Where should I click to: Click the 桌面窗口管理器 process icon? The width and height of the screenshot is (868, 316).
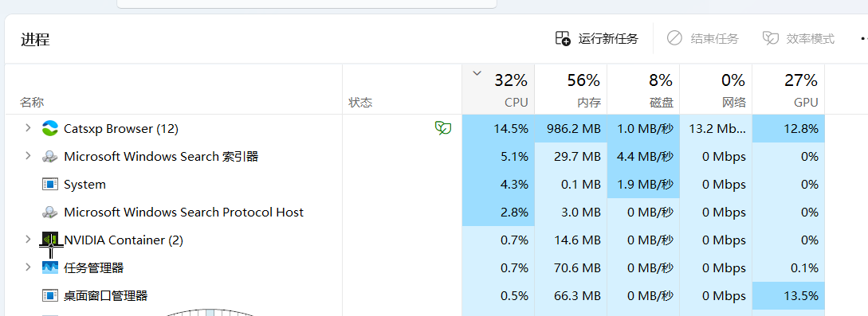click(50, 295)
